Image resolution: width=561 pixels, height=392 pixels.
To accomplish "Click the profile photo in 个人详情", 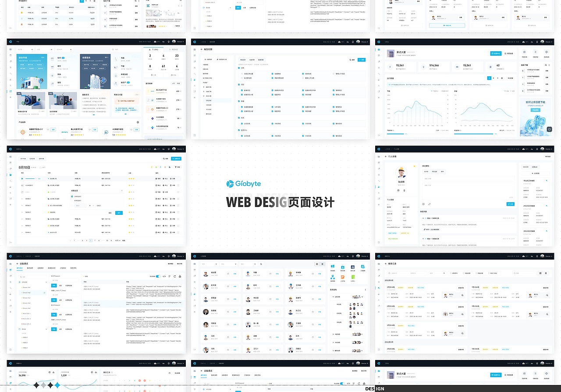I will click(x=401, y=172).
